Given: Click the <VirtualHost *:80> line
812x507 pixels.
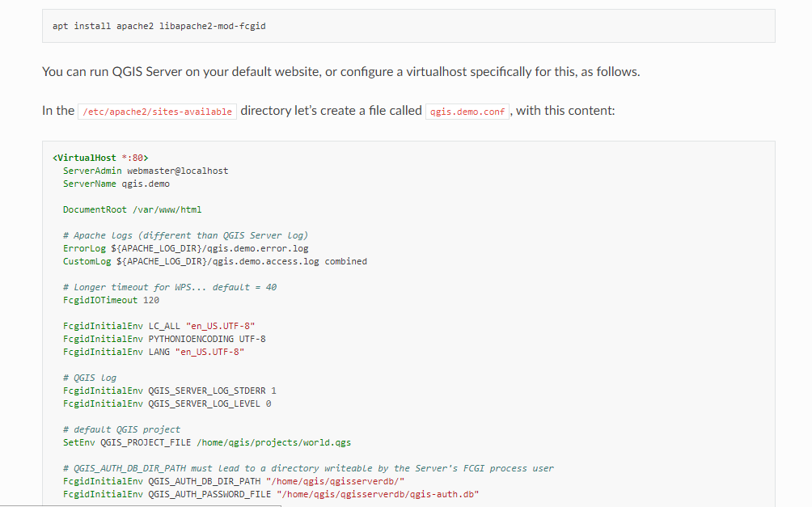Looking at the screenshot, I should [x=100, y=158].
